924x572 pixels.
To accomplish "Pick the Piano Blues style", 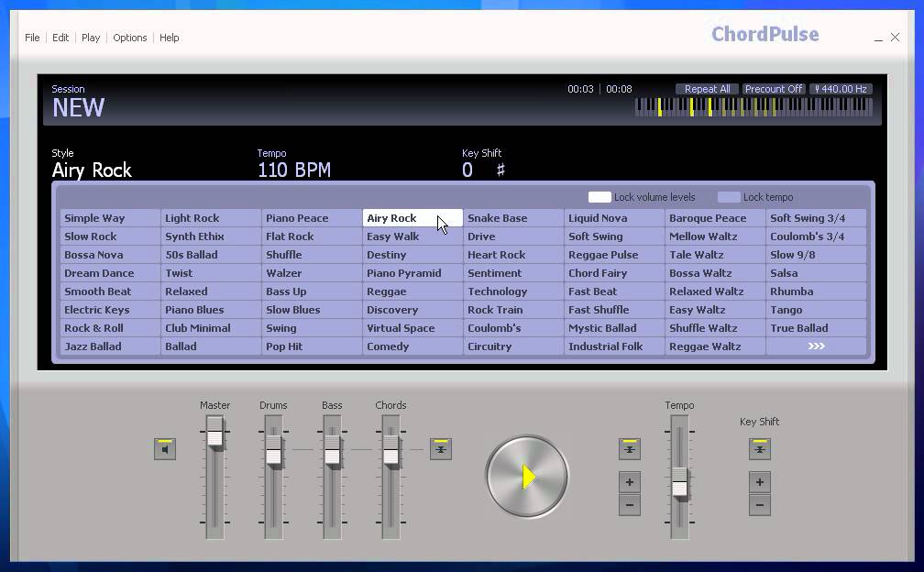I will pos(211,310).
